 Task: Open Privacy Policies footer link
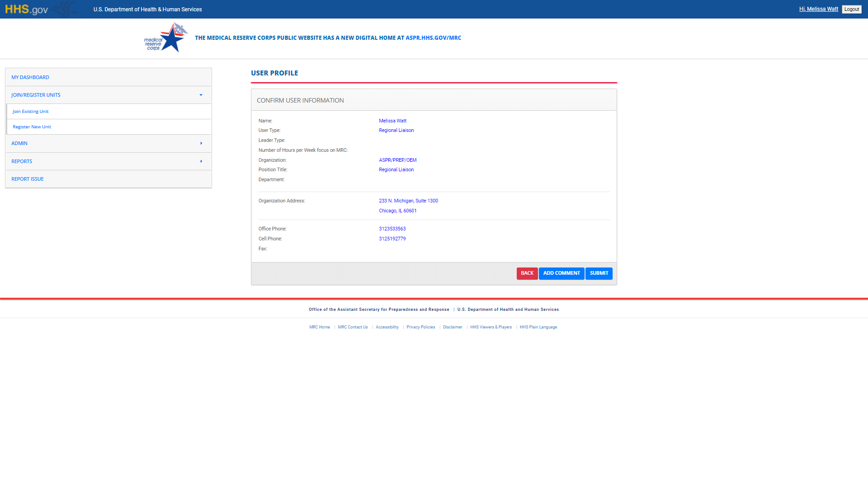(420, 327)
